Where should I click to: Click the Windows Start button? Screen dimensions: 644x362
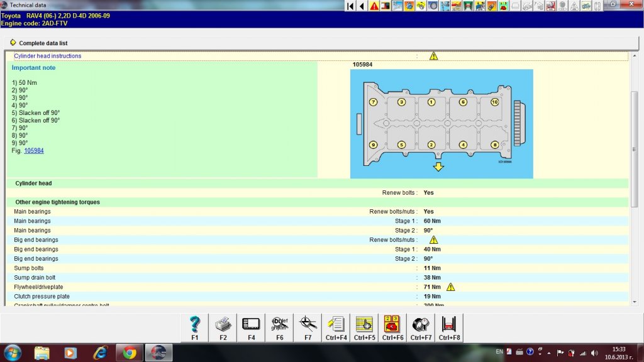click(13, 352)
